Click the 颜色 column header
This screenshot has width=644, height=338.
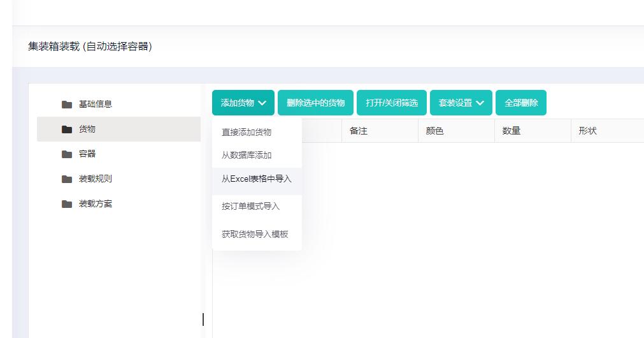click(456, 131)
